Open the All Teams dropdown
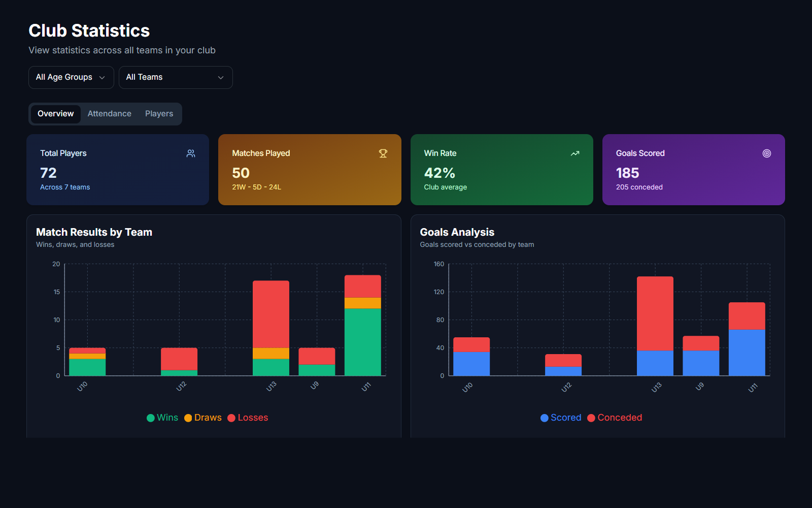 click(175, 77)
